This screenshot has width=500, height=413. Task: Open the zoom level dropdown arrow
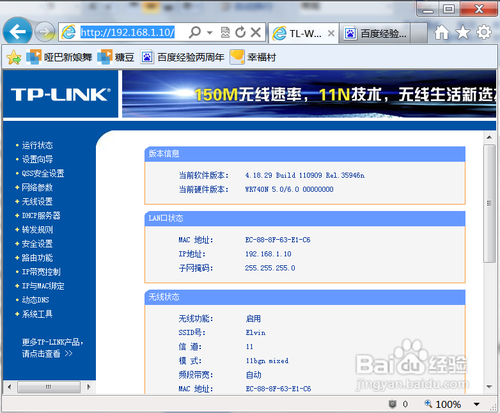coord(477,404)
